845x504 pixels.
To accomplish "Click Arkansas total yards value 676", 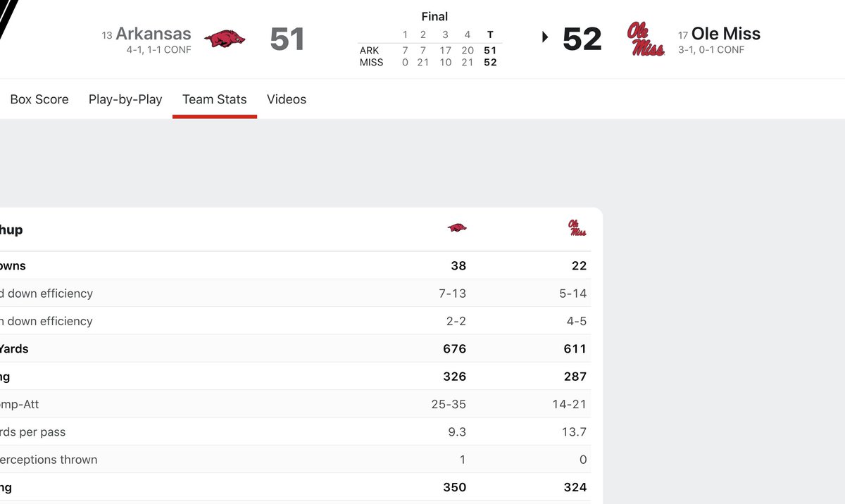I will [x=454, y=349].
